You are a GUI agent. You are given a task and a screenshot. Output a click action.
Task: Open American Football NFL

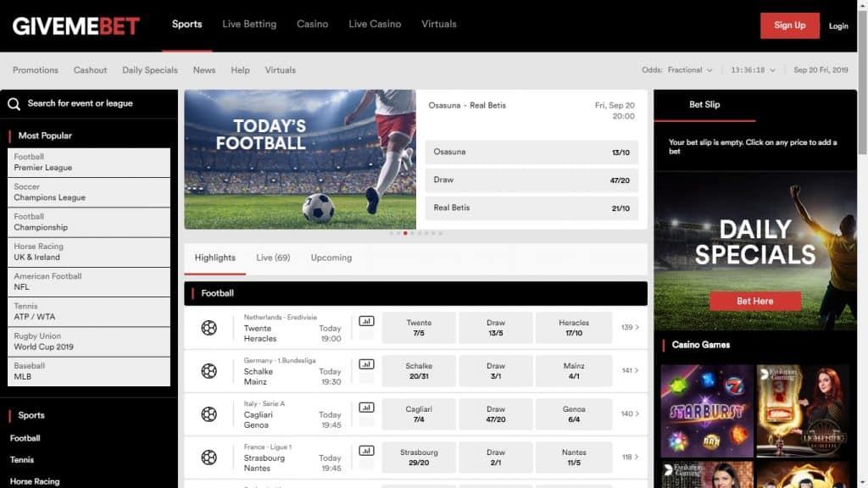[x=89, y=282]
